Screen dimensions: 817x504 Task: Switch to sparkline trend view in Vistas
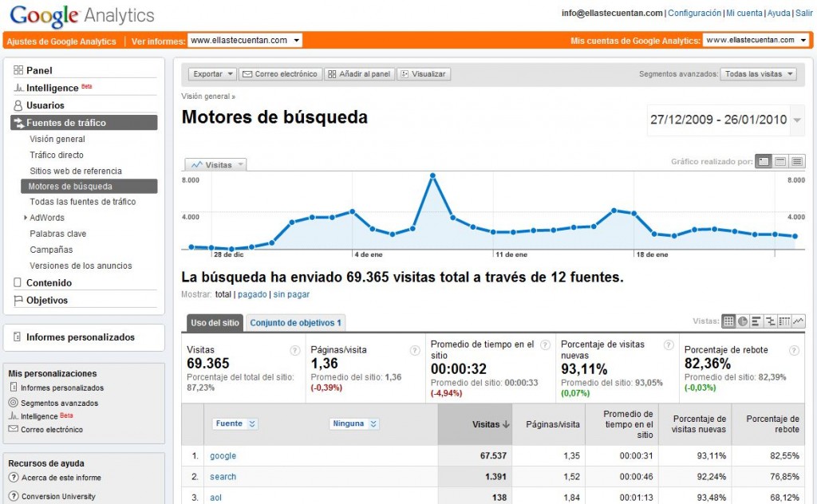(798, 321)
